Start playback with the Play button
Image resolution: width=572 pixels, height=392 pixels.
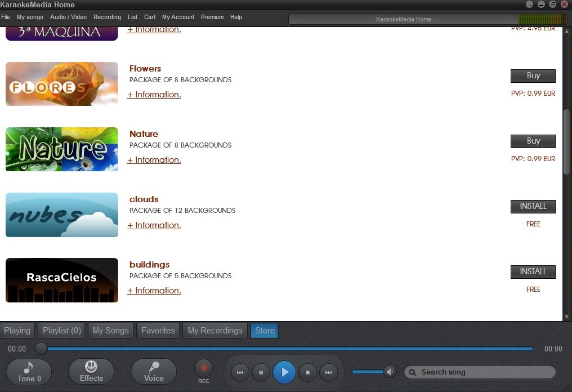[284, 372]
